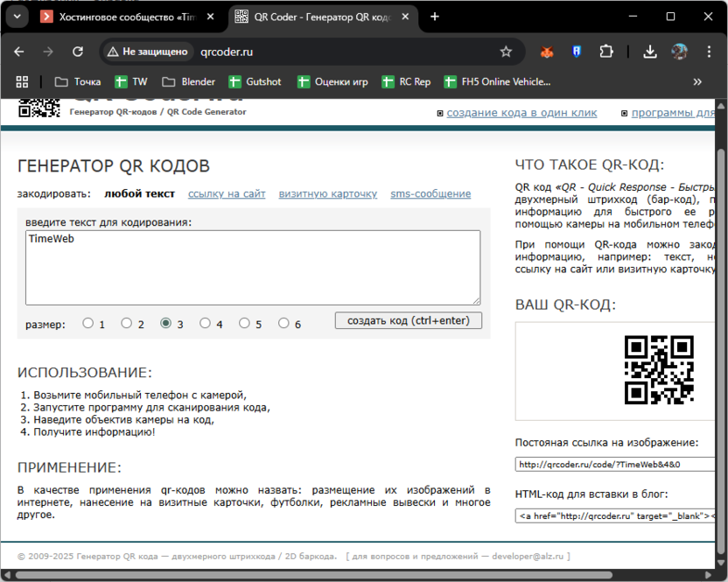Click inside the permanent link field
Viewport: 728px width, 582px height.
tap(612, 464)
